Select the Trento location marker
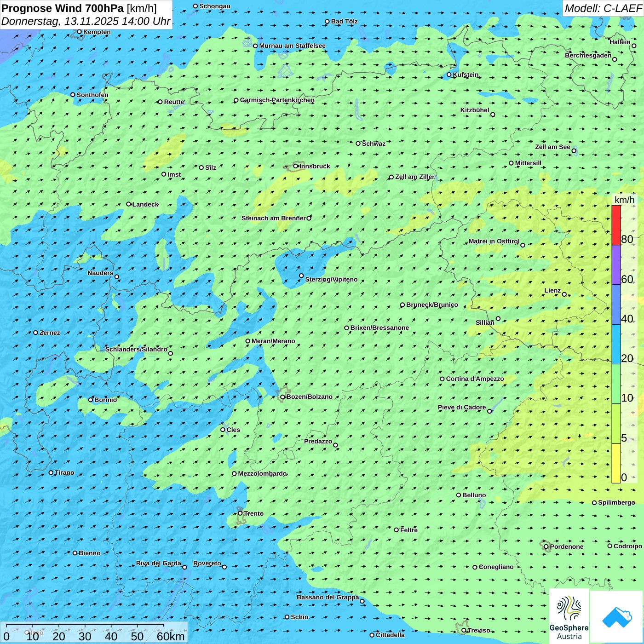Image resolution: width=644 pixels, height=644 pixels. pos(240,513)
